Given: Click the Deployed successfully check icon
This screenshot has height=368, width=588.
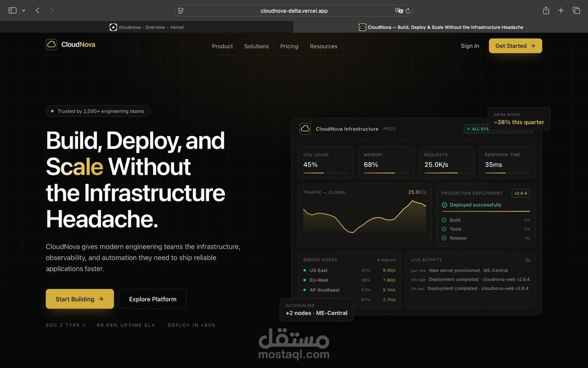Looking at the screenshot, I should click(444, 205).
